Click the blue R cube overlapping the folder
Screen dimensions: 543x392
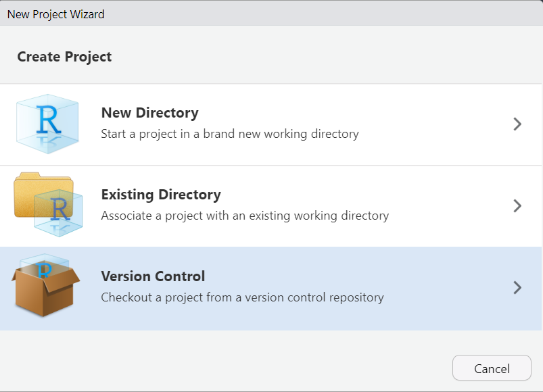60,211
